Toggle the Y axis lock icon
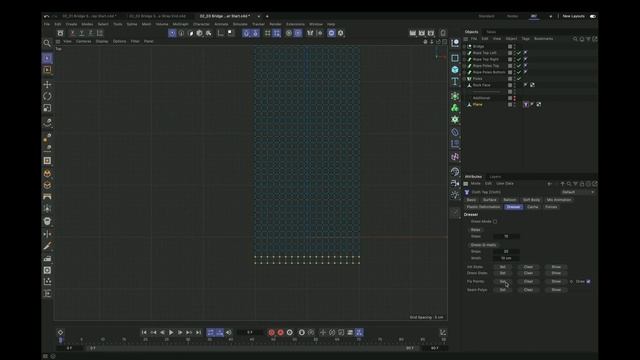 coord(82,33)
